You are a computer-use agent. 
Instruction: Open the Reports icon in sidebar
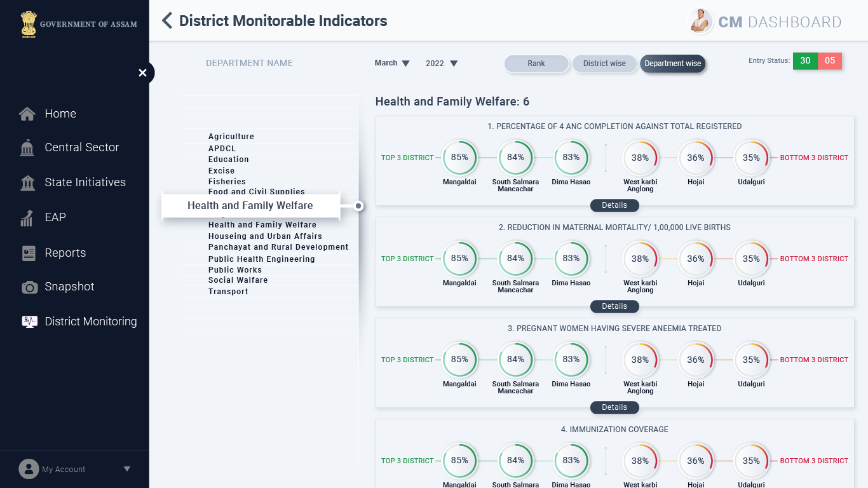pyautogui.click(x=29, y=253)
